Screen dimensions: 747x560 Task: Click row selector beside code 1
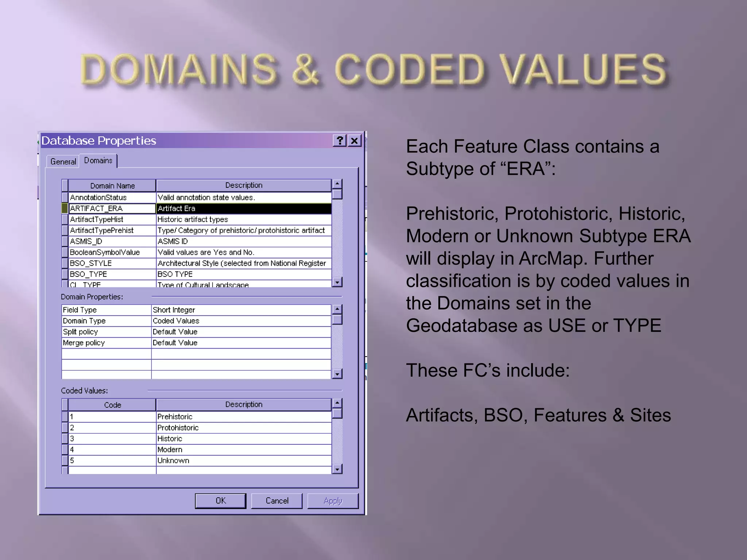pos(65,416)
